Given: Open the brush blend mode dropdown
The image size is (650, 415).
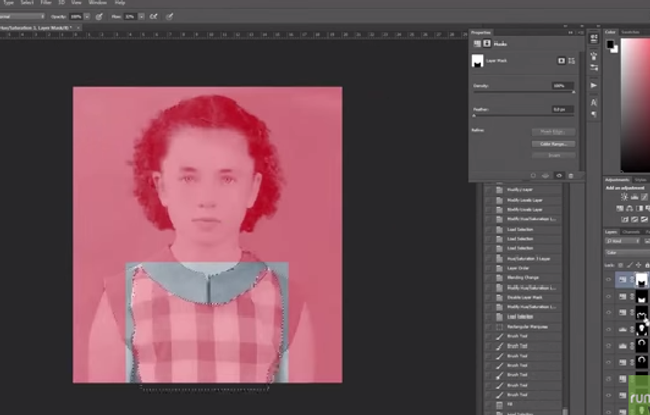Looking at the screenshot, I should coord(22,17).
